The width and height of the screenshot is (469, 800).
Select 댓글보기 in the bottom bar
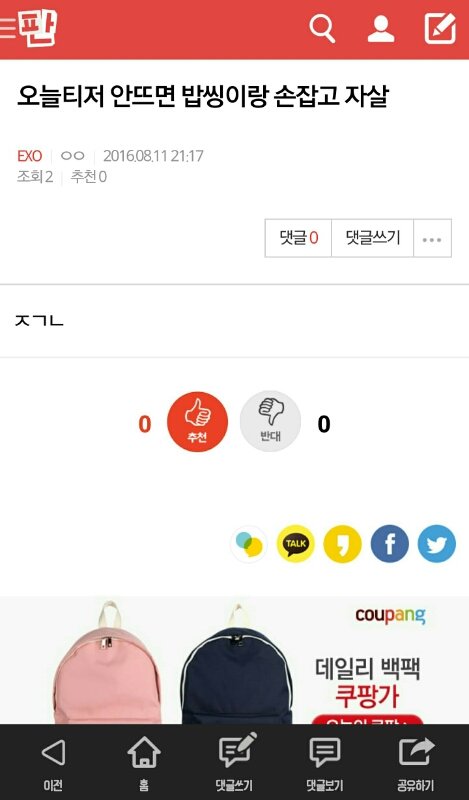325,763
